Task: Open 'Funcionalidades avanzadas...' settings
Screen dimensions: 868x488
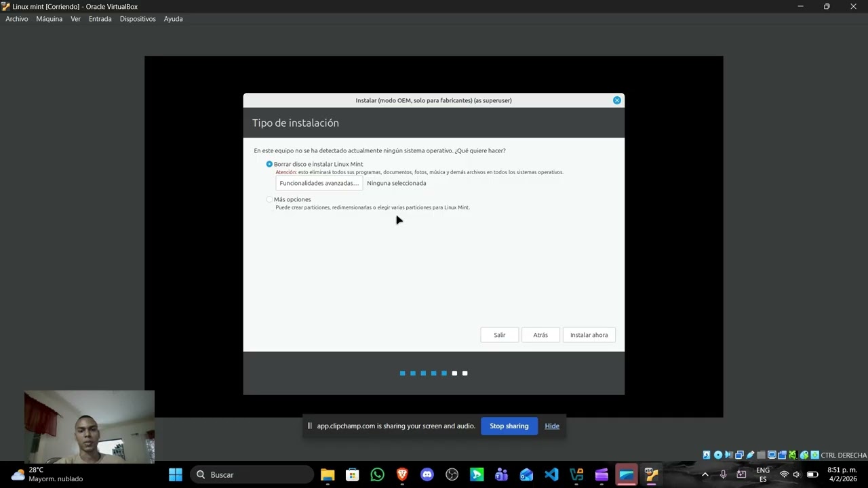Action: pos(319,183)
